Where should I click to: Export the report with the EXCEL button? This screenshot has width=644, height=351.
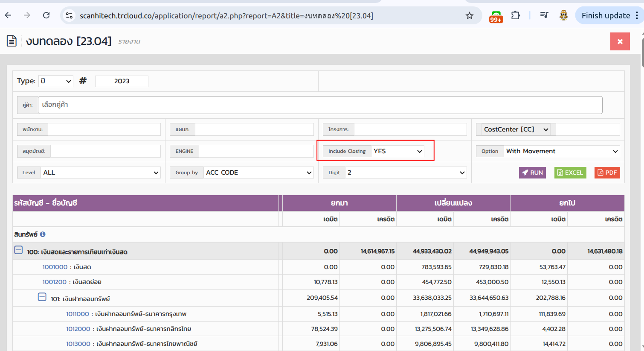(570, 173)
